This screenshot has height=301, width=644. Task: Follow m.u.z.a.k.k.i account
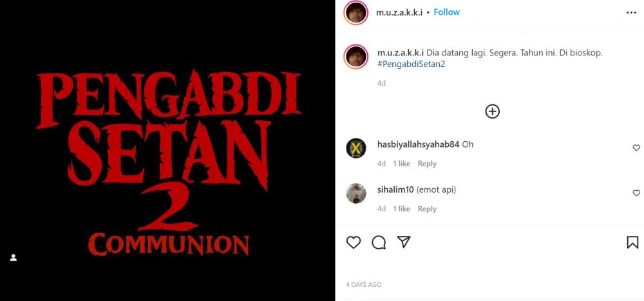coord(446,12)
